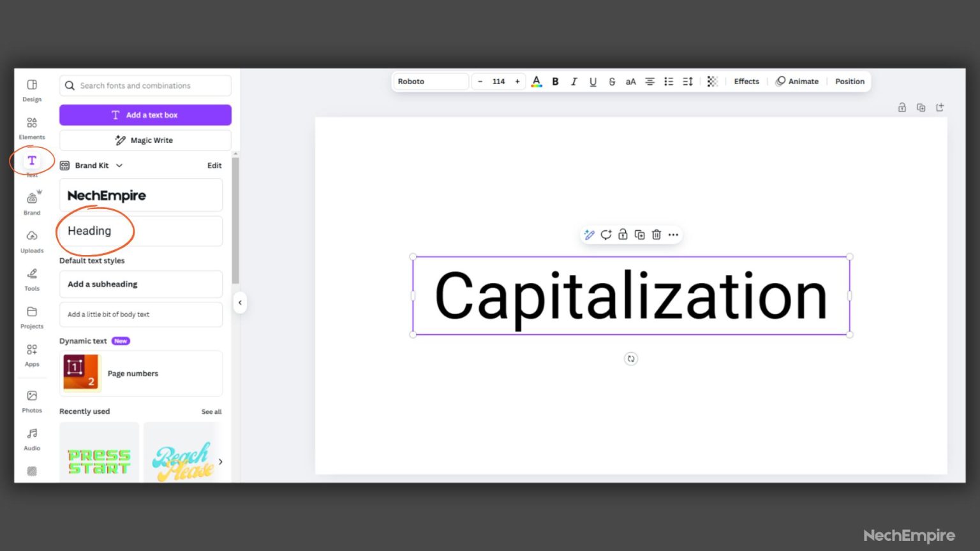Collapse the side panel with the chevron
The image size is (980, 551).
(240, 303)
